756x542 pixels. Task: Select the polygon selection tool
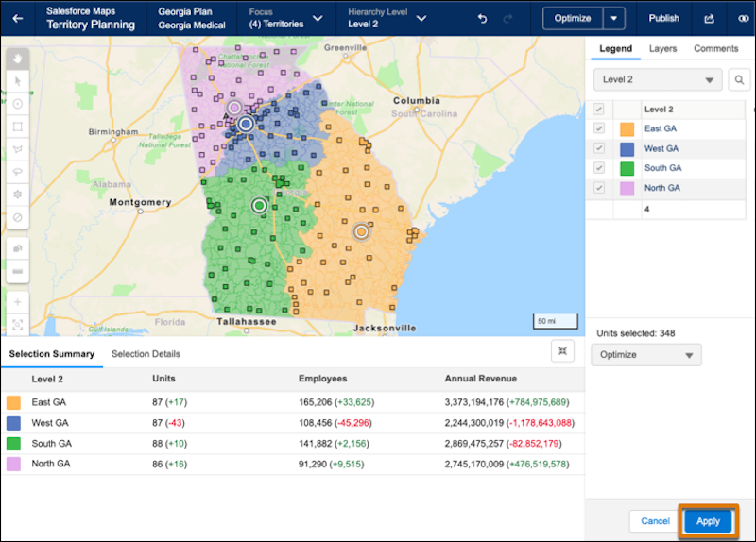[x=18, y=149]
